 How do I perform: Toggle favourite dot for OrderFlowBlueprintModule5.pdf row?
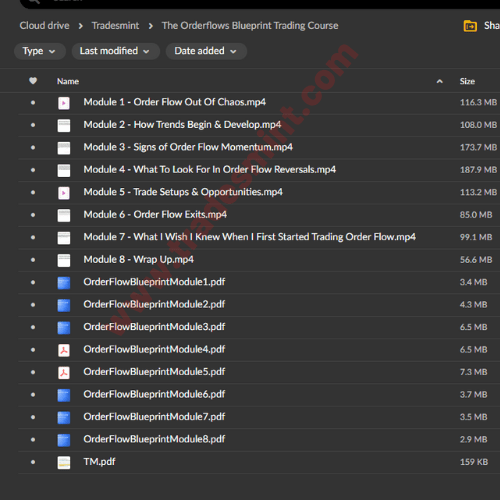[33, 372]
